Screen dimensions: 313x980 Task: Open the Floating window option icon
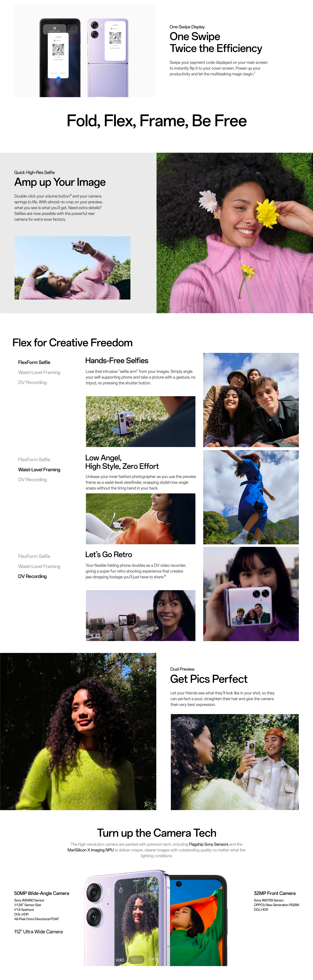pyautogui.click(x=72, y=29)
